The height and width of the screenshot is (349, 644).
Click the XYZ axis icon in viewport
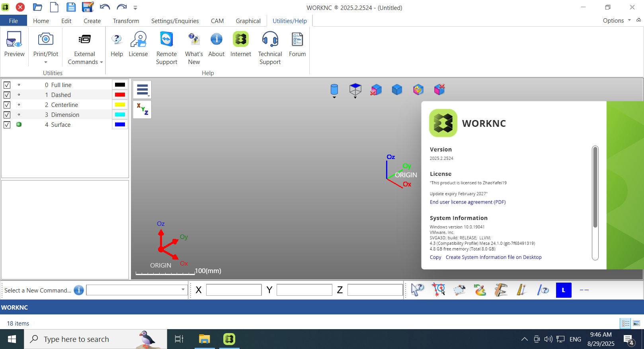[142, 109]
